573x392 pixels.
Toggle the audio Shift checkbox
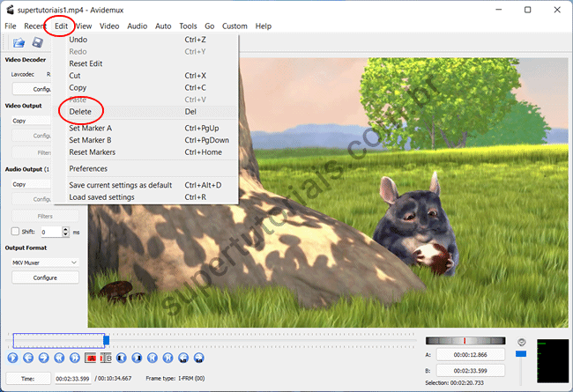click(15, 232)
